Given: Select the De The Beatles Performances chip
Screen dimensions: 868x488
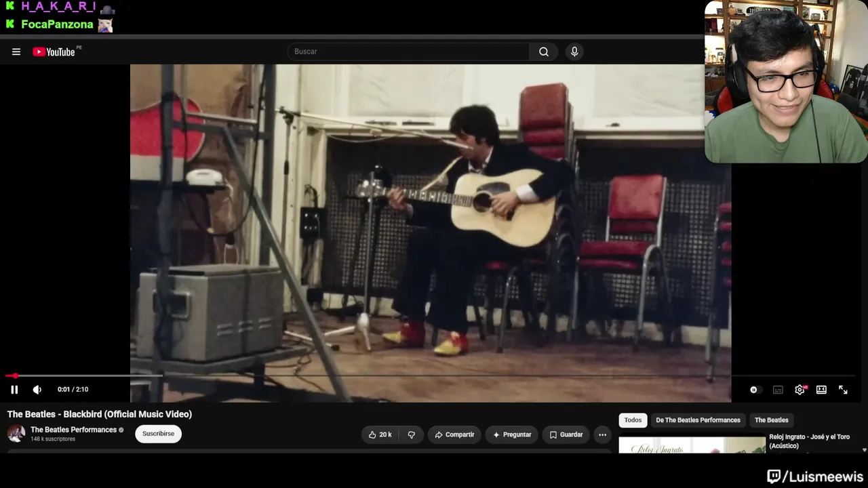Looking at the screenshot, I should pos(698,420).
